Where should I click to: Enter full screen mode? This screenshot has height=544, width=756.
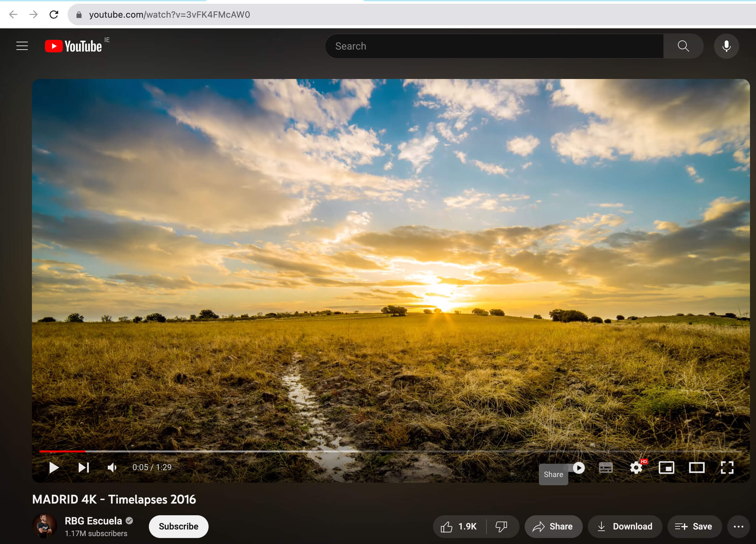coord(727,468)
